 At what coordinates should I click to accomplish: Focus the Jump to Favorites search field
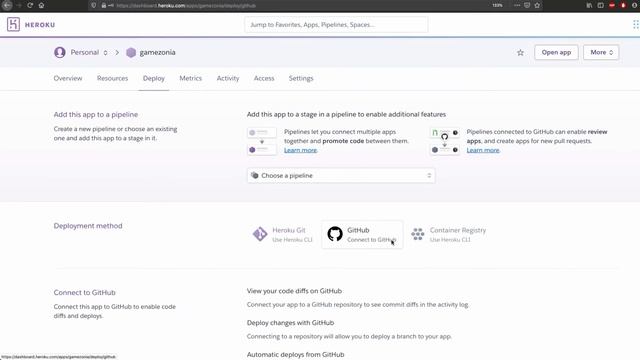pos(336,24)
